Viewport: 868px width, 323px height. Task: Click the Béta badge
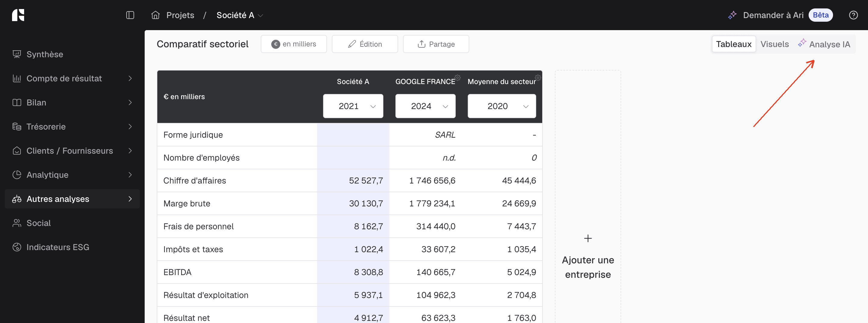point(820,15)
